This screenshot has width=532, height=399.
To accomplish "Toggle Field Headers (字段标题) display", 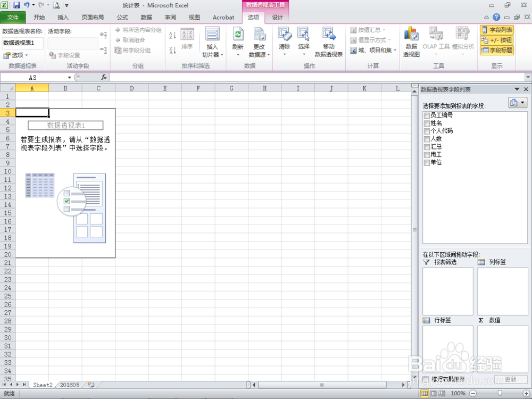I will click(497, 50).
